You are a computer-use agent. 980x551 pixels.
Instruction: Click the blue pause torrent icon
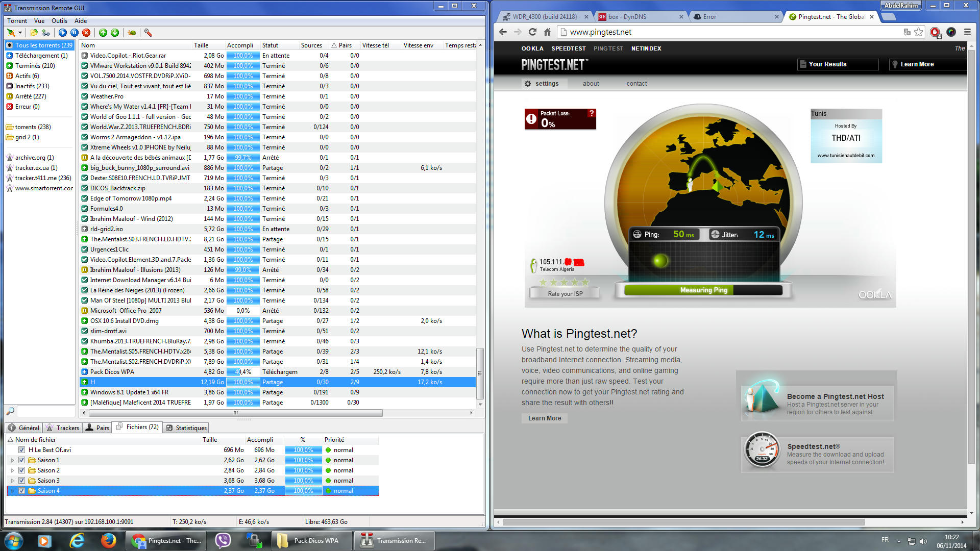[74, 33]
